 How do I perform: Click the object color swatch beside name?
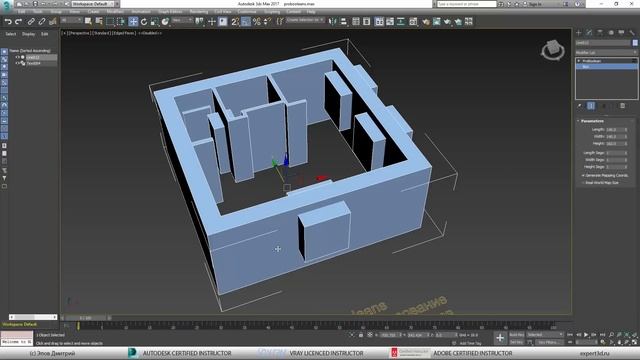point(635,42)
